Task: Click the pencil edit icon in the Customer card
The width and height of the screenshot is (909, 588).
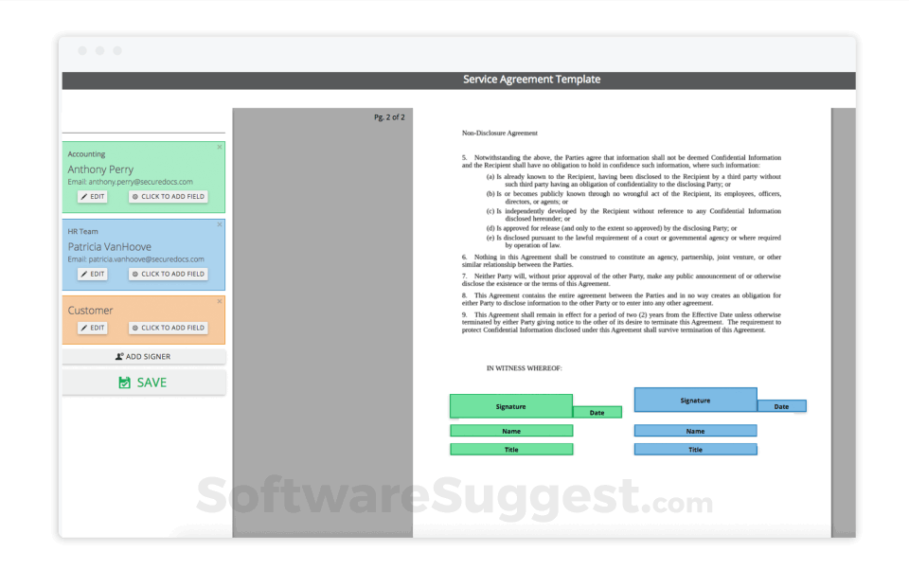Action: pyautogui.click(x=83, y=328)
